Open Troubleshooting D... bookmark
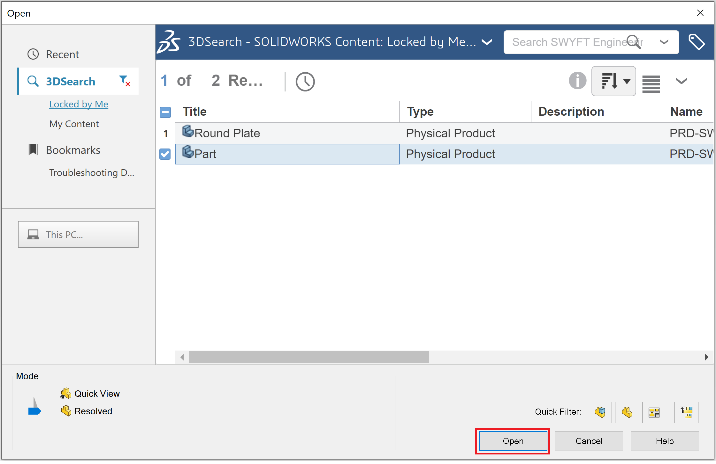Screen dimensions: 716x464 tap(91, 173)
